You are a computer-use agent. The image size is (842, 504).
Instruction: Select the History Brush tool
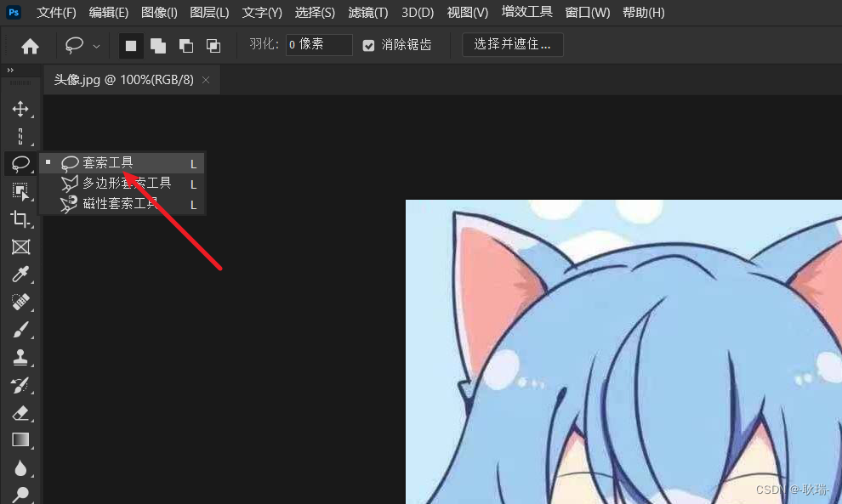(x=20, y=385)
